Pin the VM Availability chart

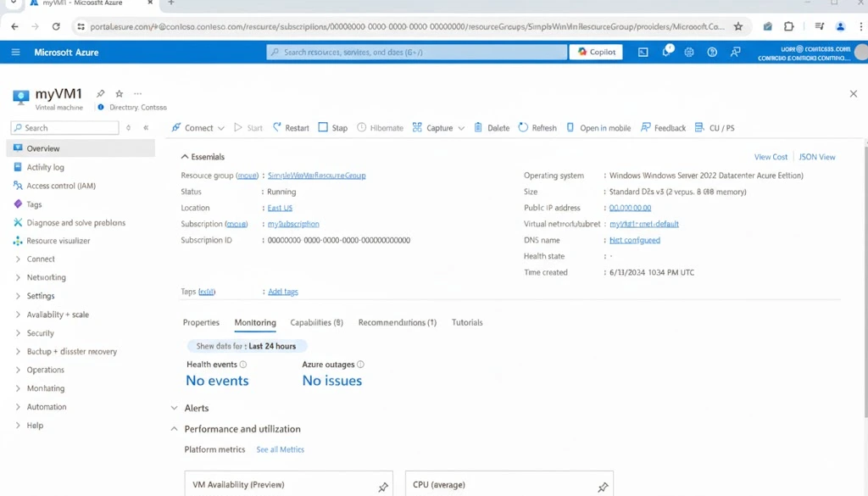click(383, 488)
